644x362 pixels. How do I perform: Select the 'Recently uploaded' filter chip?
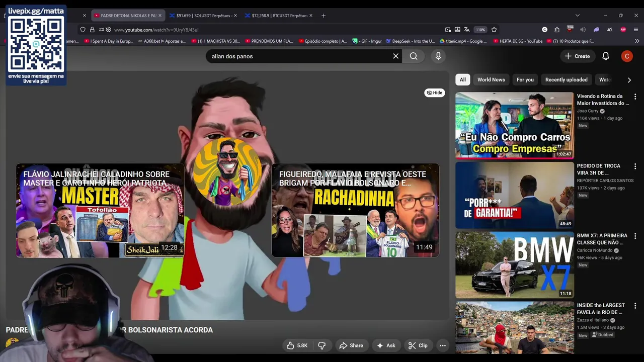pyautogui.click(x=566, y=79)
